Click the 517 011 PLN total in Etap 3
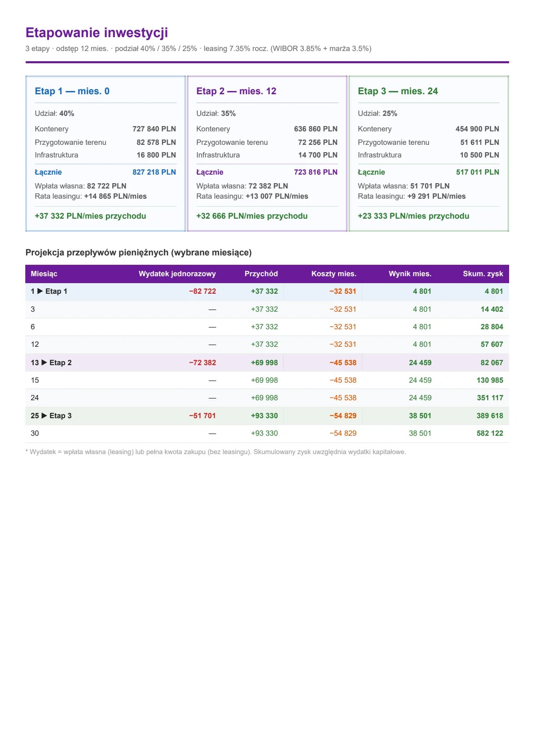The width and height of the screenshot is (534, 756). (x=477, y=172)
